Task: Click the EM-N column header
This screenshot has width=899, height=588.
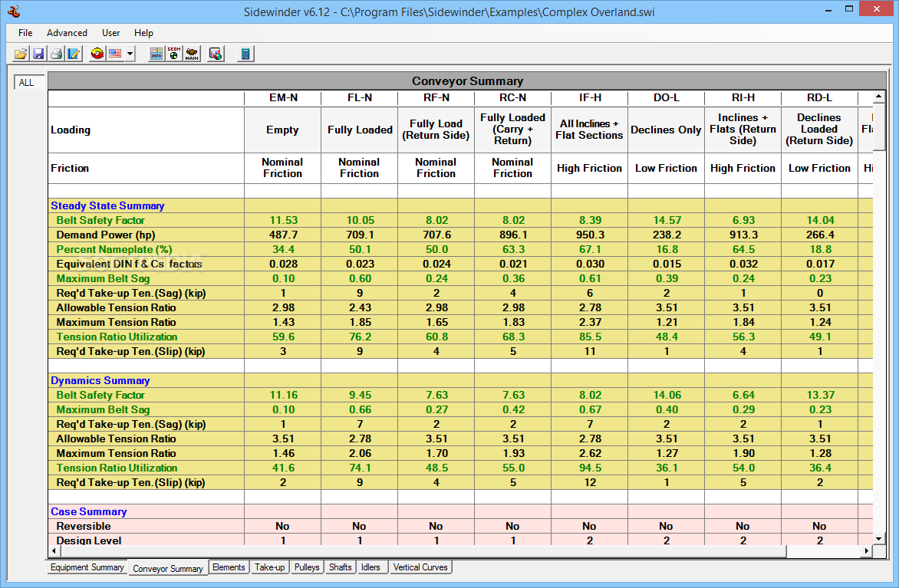Action: pyautogui.click(x=283, y=98)
